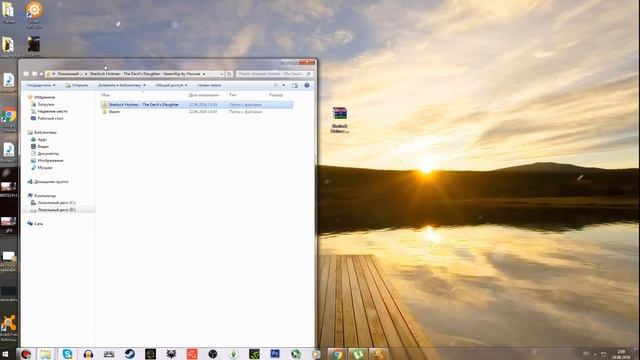Click the refresh button beside address bar
The width and height of the screenshot is (640, 360).
pos(229,74)
